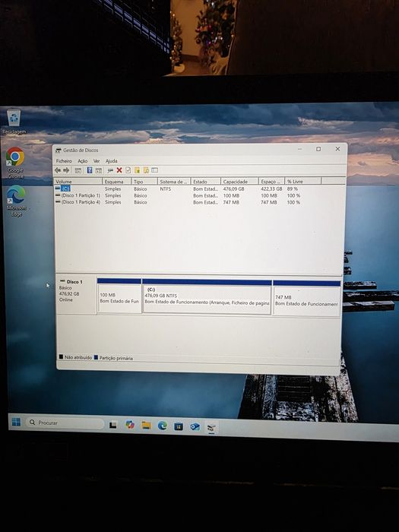Open the Ajuda menu
This screenshot has width=399, height=532.
(x=111, y=161)
